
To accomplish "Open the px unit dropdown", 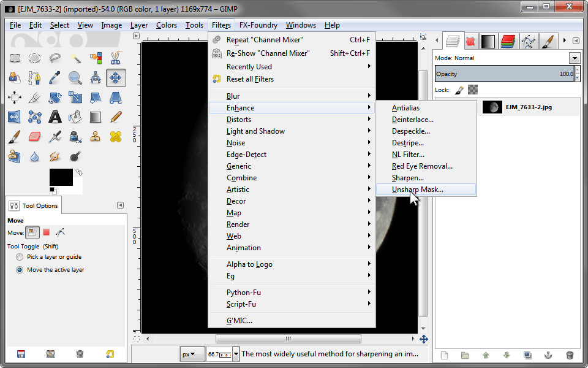I will click(x=192, y=354).
